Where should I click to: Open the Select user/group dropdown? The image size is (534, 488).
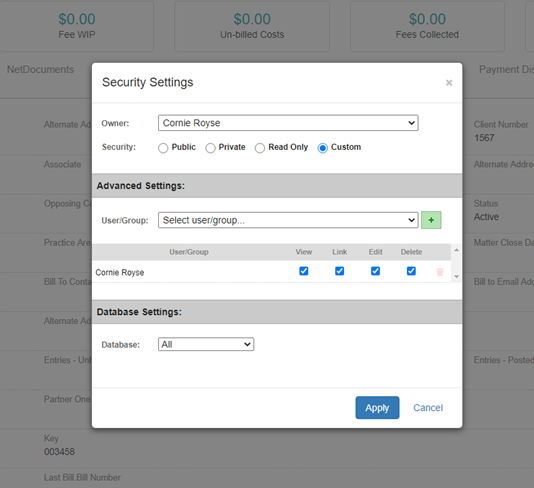click(288, 220)
